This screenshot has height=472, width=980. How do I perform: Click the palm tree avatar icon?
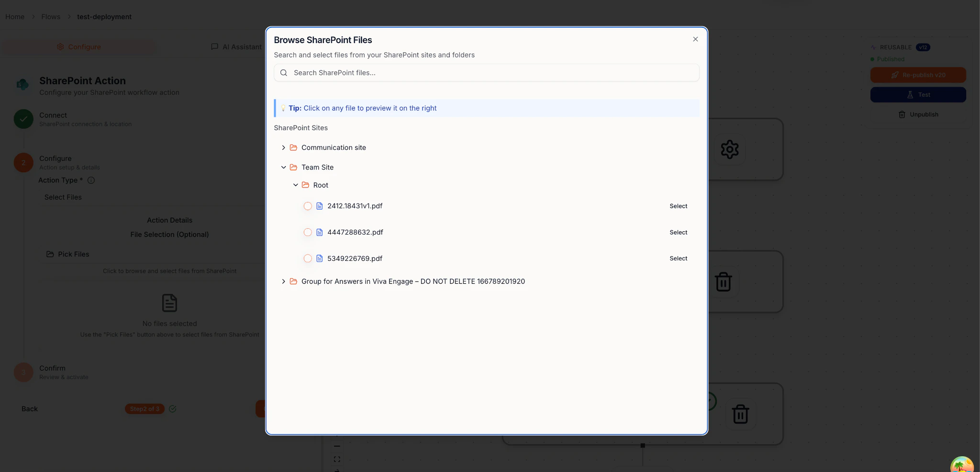pos(962,465)
